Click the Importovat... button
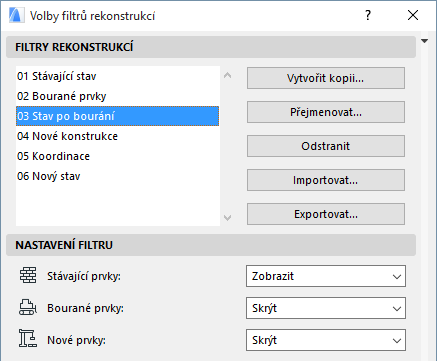The width and height of the screenshot is (437, 361). click(x=326, y=180)
